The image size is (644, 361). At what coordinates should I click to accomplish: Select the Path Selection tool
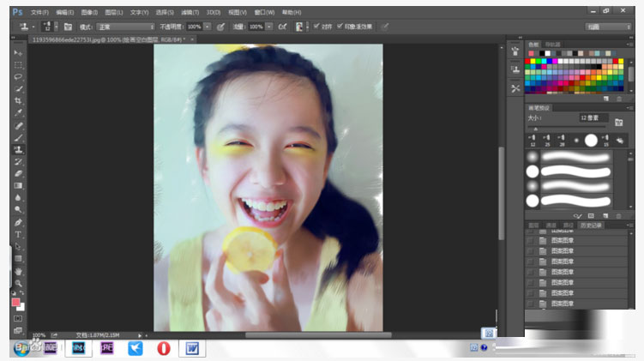[x=18, y=246]
